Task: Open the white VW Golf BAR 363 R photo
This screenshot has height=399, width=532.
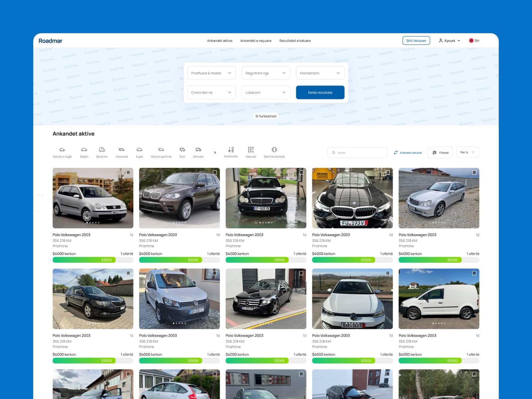Action: coord(352,299)
